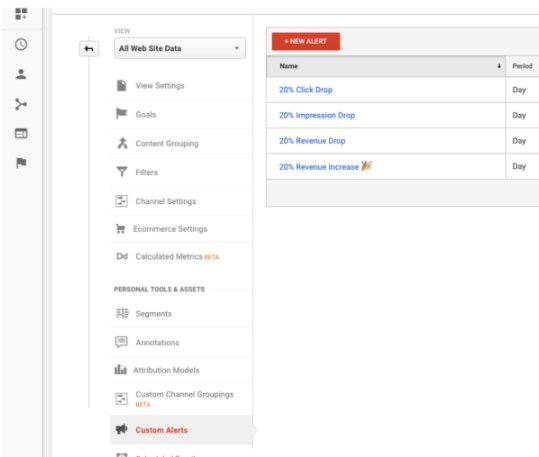Open View Settings menu item

point(160,86)
